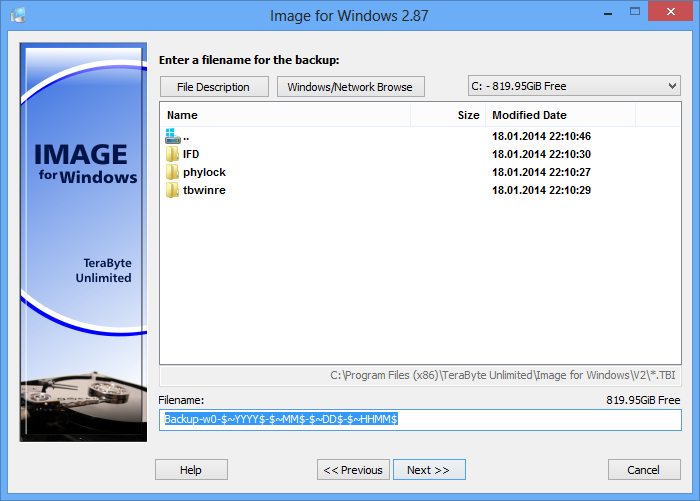The width and height of the screenshot is (700, 501).
Task: Open the drive selection dropdown
Action: (574, 86)
